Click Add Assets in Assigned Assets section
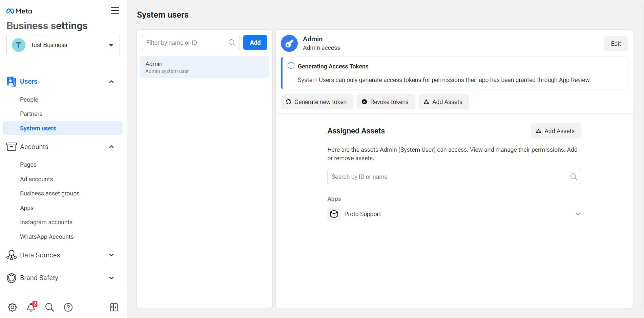 click(x=556, y=131)
